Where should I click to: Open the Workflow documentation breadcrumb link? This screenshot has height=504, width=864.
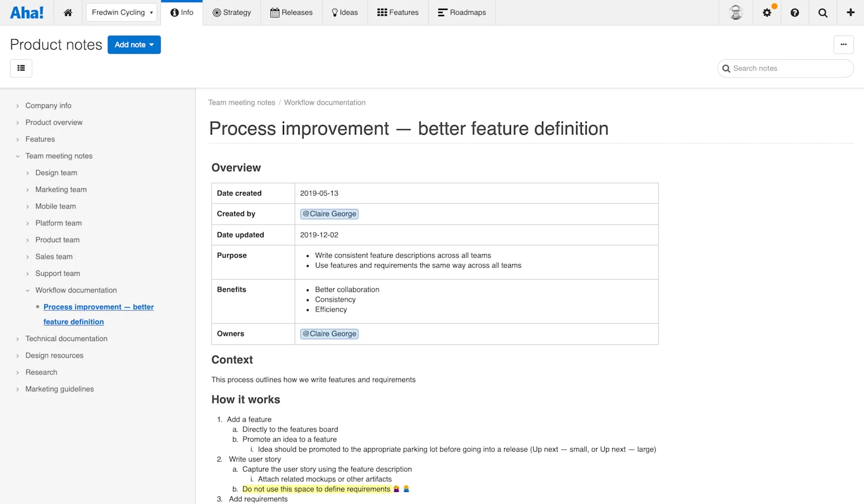(324, 102)
